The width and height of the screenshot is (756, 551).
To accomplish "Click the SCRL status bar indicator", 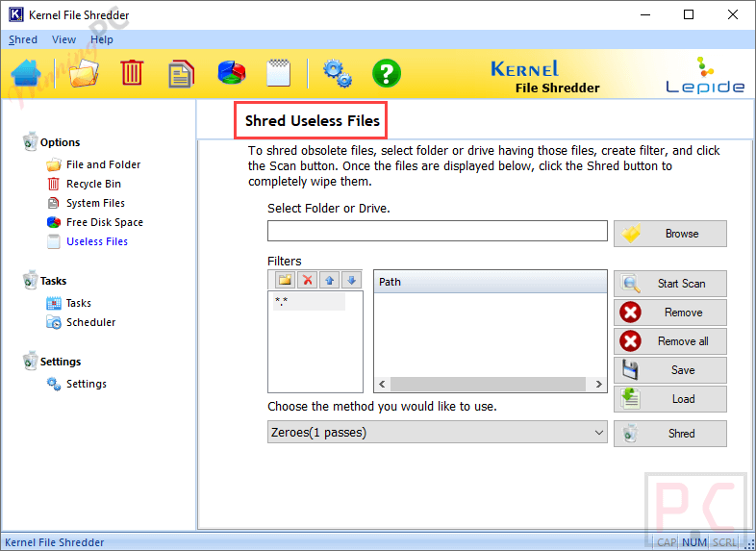I will (725, 542).
